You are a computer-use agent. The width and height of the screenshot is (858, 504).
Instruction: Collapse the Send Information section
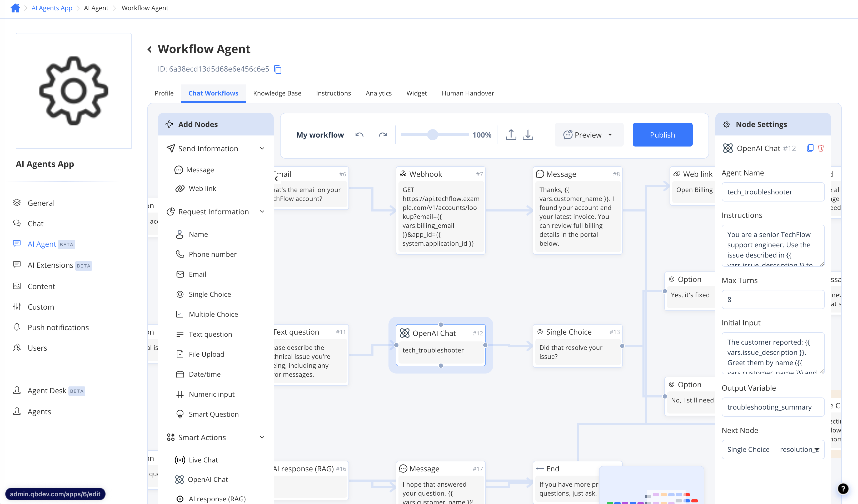[x=262, y=148]
